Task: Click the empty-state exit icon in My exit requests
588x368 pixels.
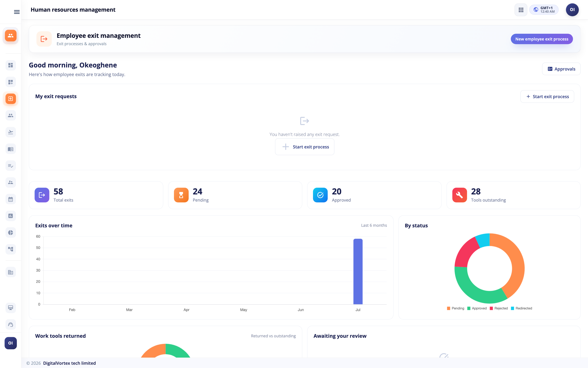Action: [304, 121]
